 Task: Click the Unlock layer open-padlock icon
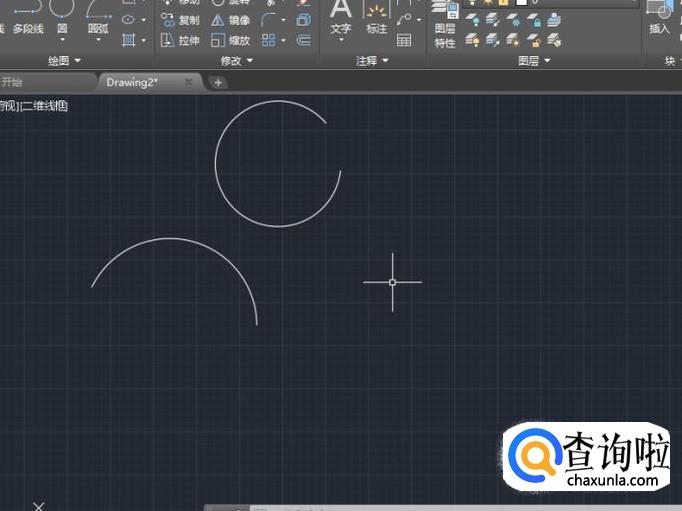[536, 40]
